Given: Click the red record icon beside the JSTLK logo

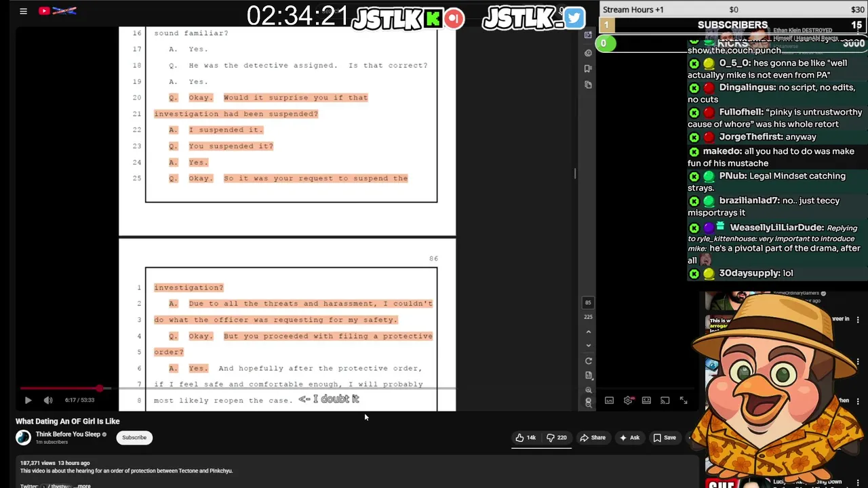Looking at the screenshot, I should click(454, 18).
